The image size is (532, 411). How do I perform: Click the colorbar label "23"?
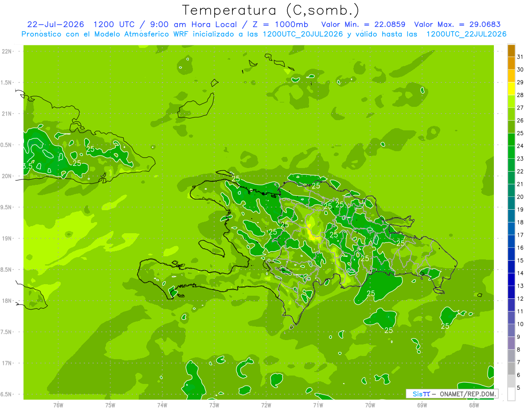(520, 159)
